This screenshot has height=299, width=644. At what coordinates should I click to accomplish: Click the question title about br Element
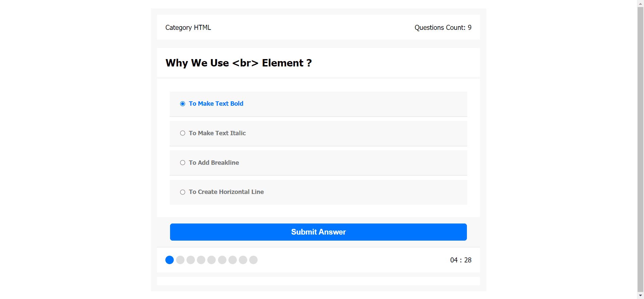coord(238,63)
